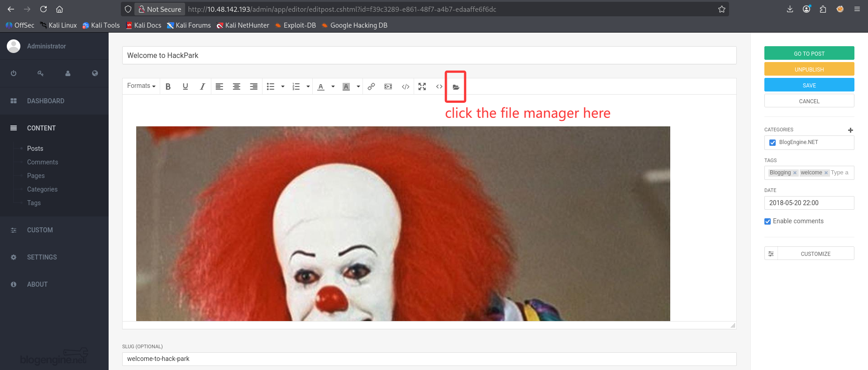The height and width of the screenshot is (370, 868).
Task: Remove the Blogging tag
Action: coord(795,173)
